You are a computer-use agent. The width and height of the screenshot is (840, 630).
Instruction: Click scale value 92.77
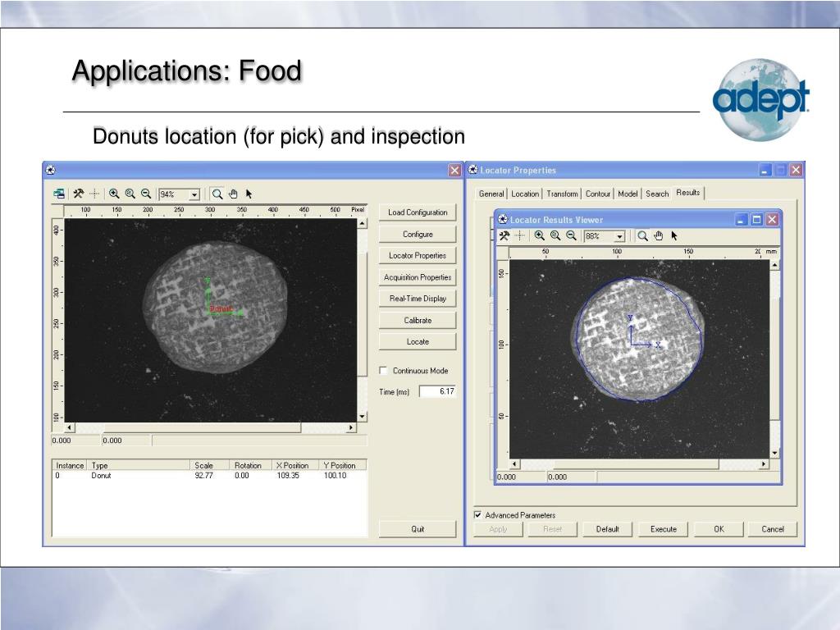pos(203,475)
